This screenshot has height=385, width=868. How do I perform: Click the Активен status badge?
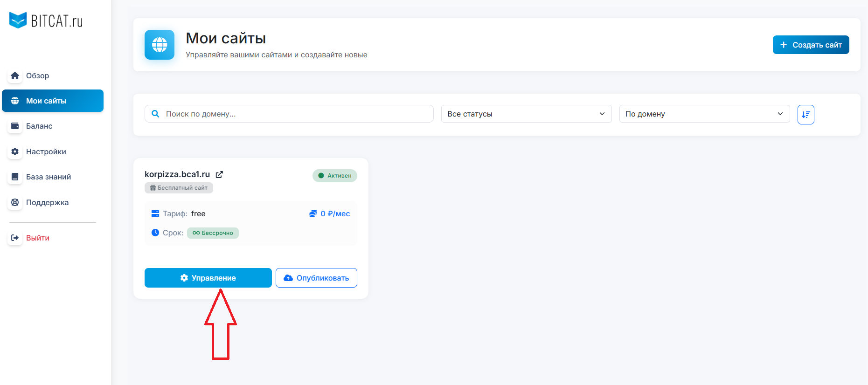(x=334, y=176)
